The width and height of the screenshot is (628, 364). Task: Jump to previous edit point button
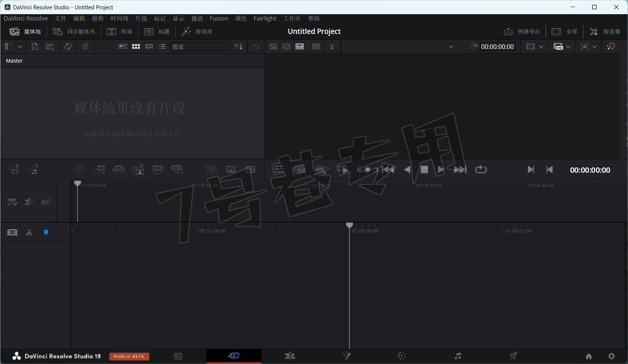tap(549, 170)
